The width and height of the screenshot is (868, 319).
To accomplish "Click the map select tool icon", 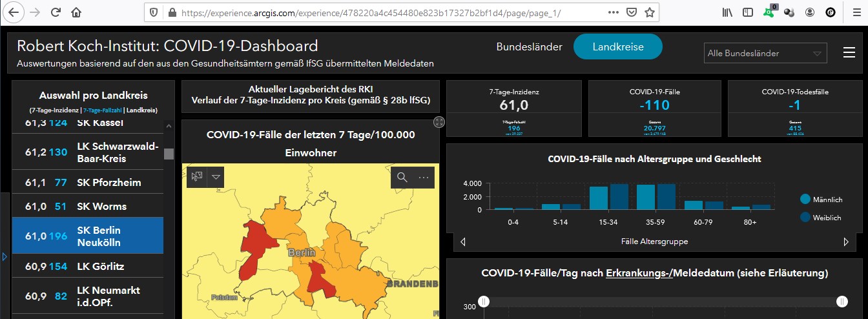I will click(x=196, y=176).
